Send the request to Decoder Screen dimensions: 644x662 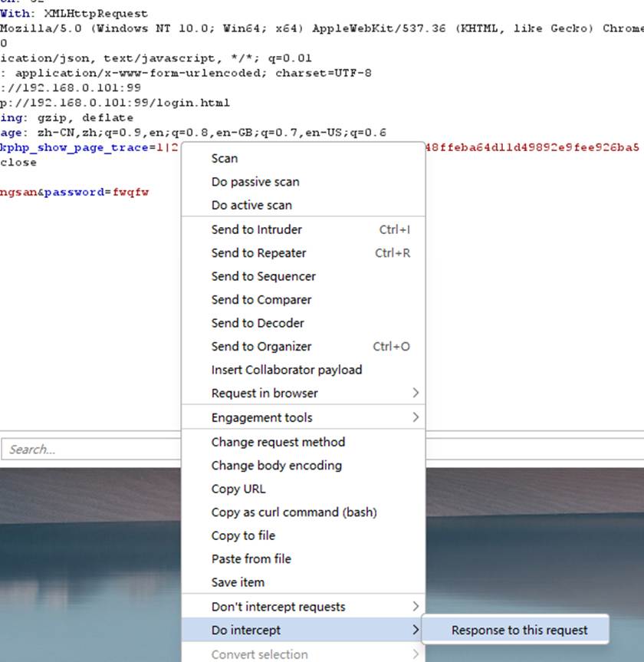click(303, 323)
